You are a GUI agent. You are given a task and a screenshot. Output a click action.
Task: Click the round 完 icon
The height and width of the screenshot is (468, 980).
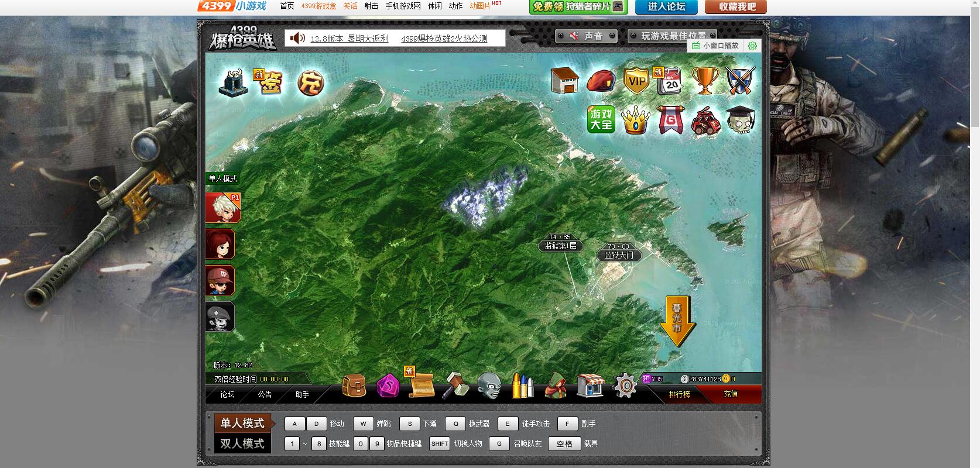click(310, 83)
